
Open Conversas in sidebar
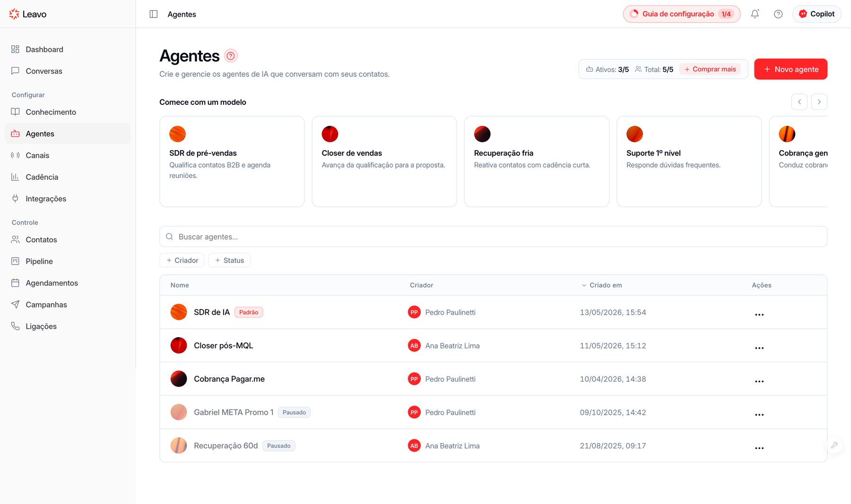tap(68, 71)
